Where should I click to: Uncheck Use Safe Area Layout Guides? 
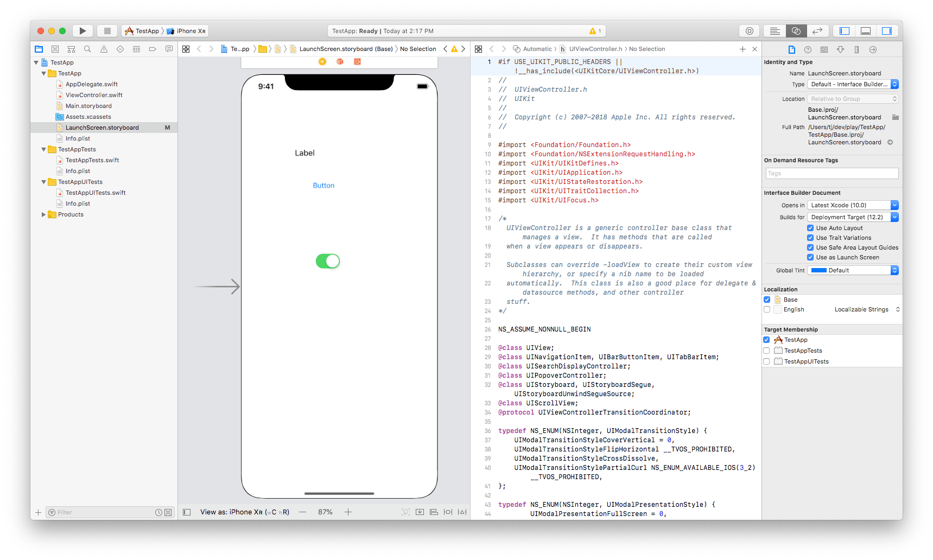click(x=810, y=247)
